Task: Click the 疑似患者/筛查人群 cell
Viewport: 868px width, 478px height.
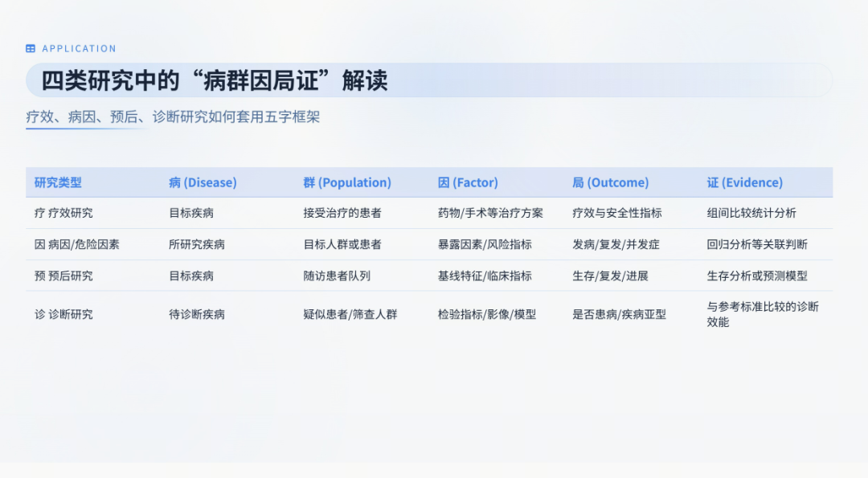Action: coord(350,314)
